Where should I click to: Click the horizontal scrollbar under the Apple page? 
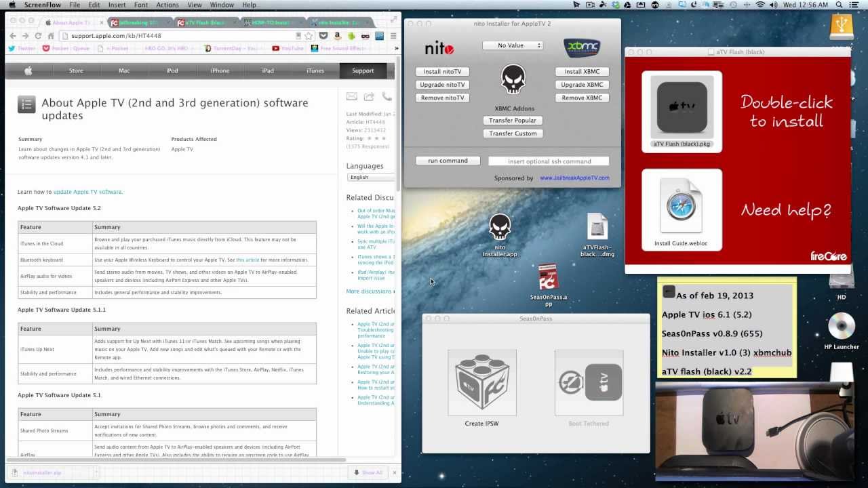(x=176, y=460)
